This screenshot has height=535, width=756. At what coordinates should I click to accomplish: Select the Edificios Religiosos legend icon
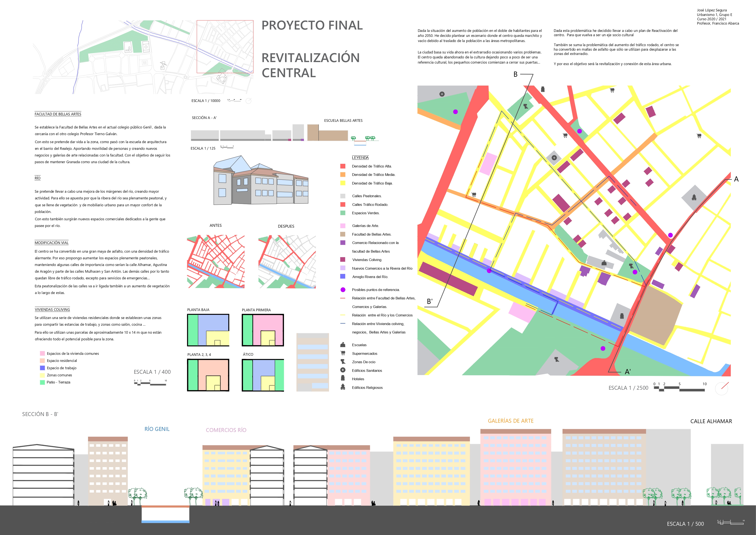[343, 387]
